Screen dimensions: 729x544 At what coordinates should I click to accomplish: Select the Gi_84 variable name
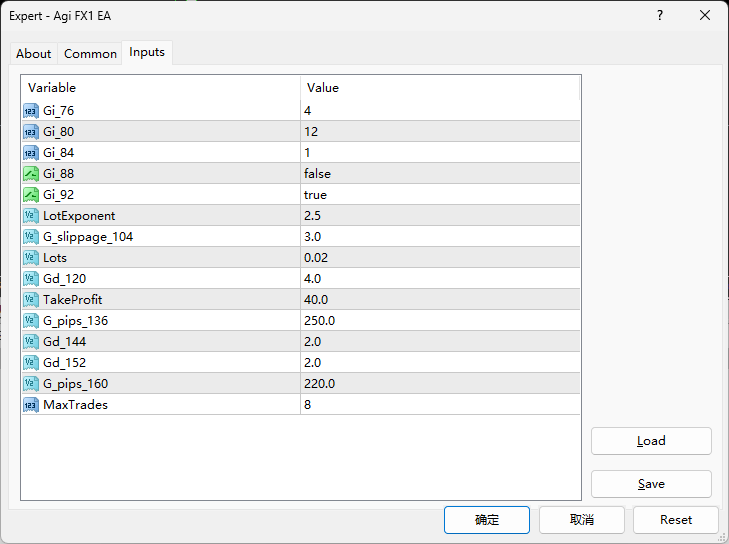(x=59, y=153)
